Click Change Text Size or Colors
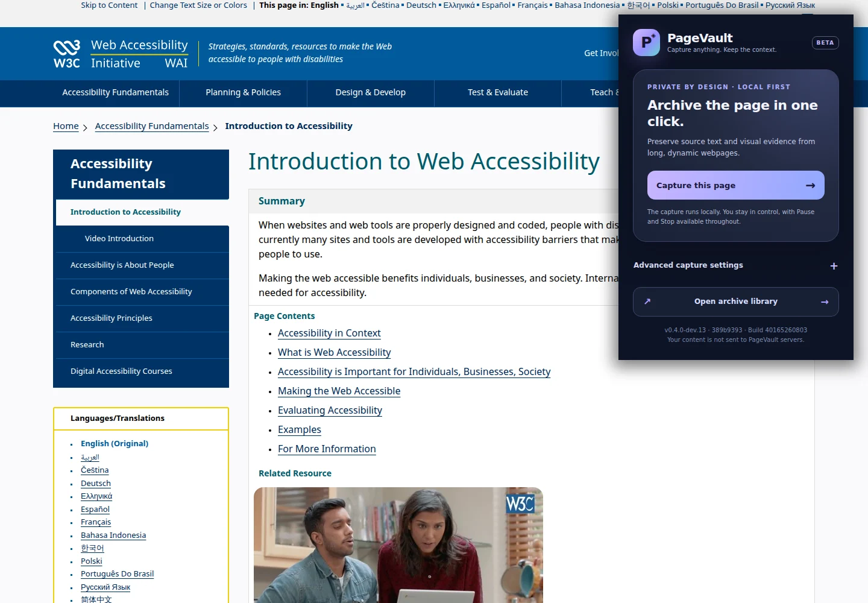 (198, 5)
